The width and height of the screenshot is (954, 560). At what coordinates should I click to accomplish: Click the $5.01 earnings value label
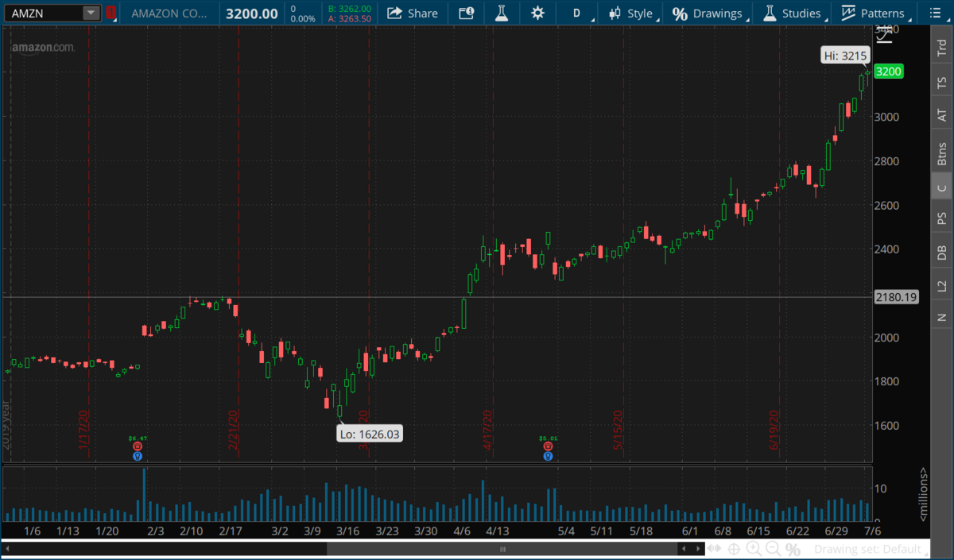point(549,438)
